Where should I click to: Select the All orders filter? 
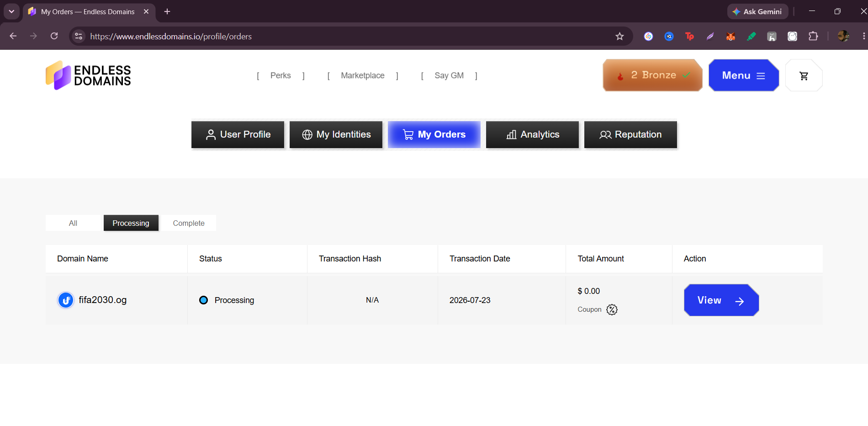(73, 223)
